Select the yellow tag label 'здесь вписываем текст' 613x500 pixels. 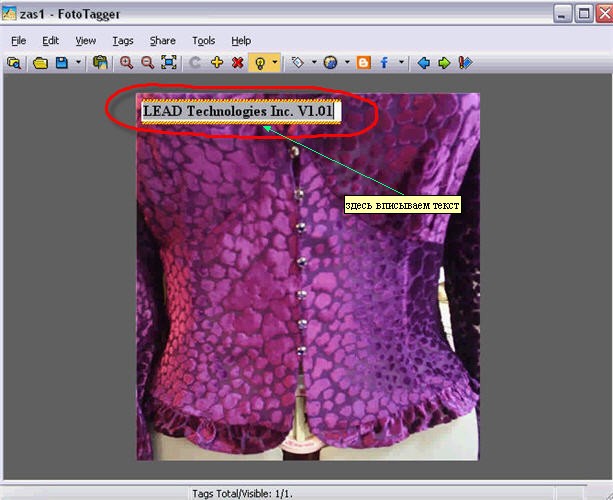click(402, 205)
